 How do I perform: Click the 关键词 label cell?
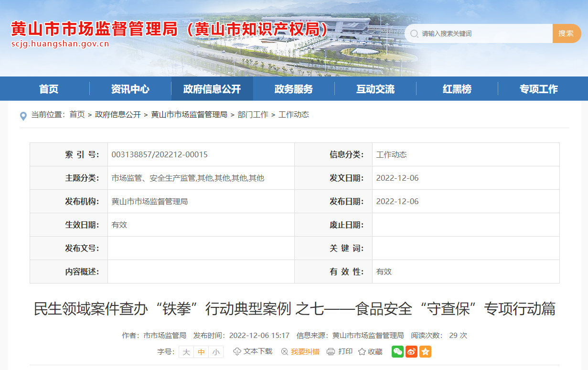(x=333, y=249)
